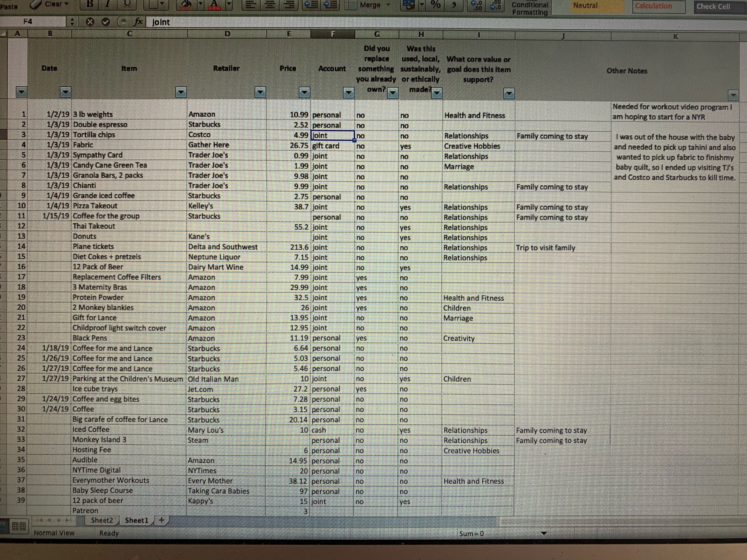Increase indent of cell content
Image resolution: width=747 pixels, height=560 pixels.
pyautogui.click(x=330, y=4)
